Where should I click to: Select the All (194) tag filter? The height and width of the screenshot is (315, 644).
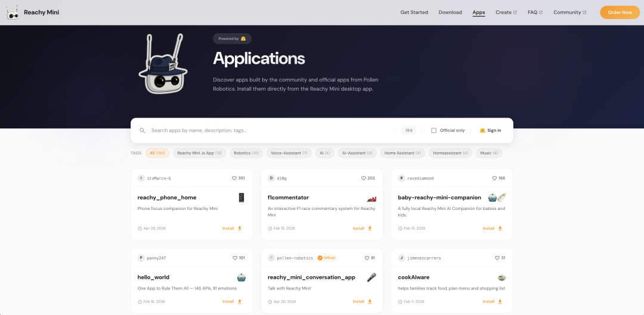(157, 153)
